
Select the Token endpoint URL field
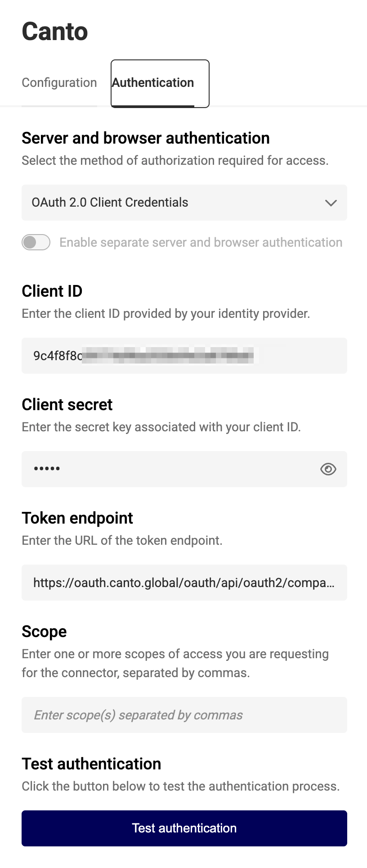pos(184,583)
